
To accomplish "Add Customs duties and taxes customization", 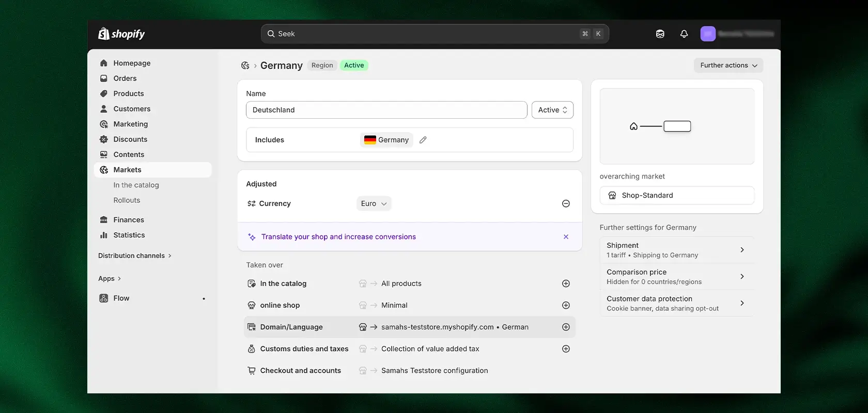I will pyautogui.click(x=566, y=348).
